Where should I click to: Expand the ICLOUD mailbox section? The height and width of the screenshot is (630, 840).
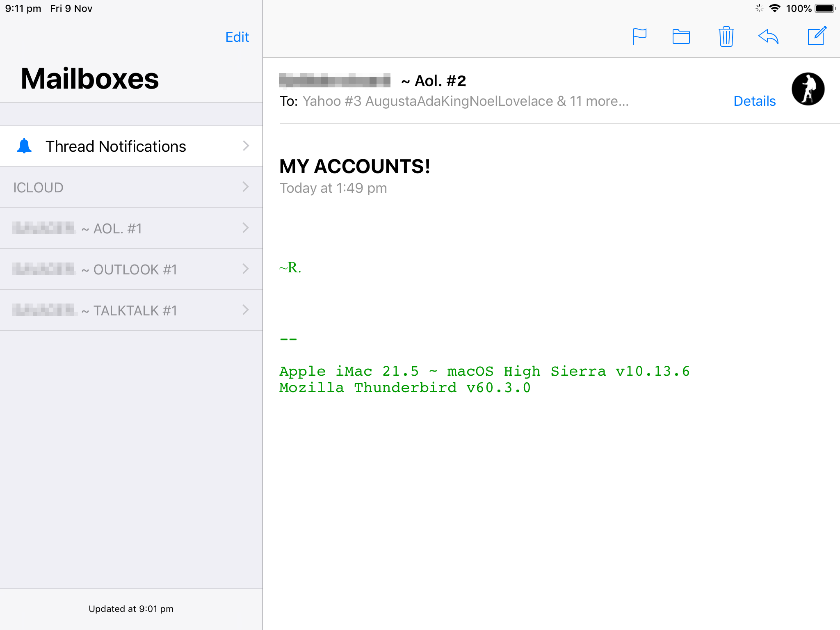click(245, 187)
